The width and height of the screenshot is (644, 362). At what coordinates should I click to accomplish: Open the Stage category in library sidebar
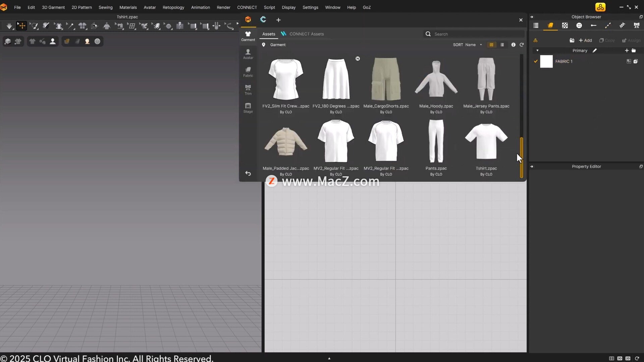[x=248, y=108]
